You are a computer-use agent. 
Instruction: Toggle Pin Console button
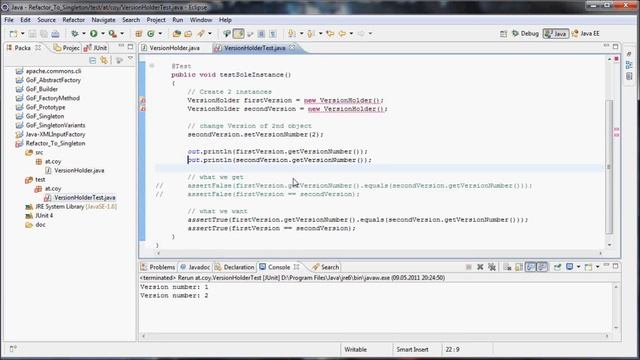point(557,267)
